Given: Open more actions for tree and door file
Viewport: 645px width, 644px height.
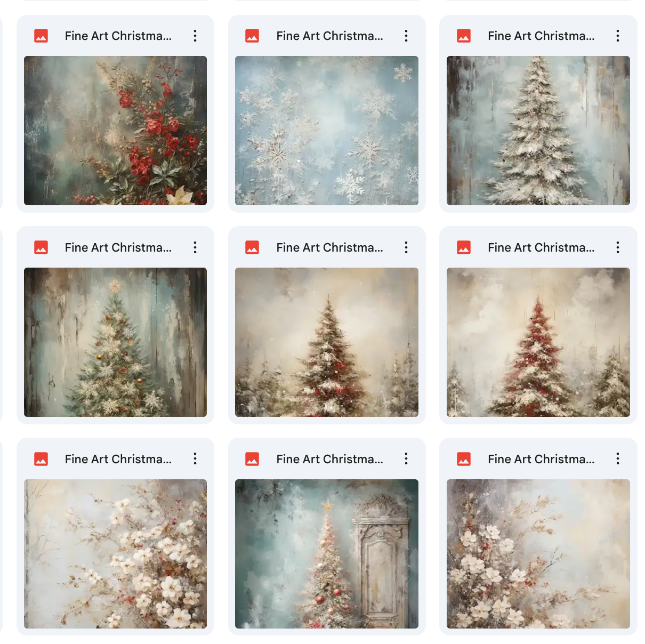Looking at the screenshot, I should [x=406, y=458].
